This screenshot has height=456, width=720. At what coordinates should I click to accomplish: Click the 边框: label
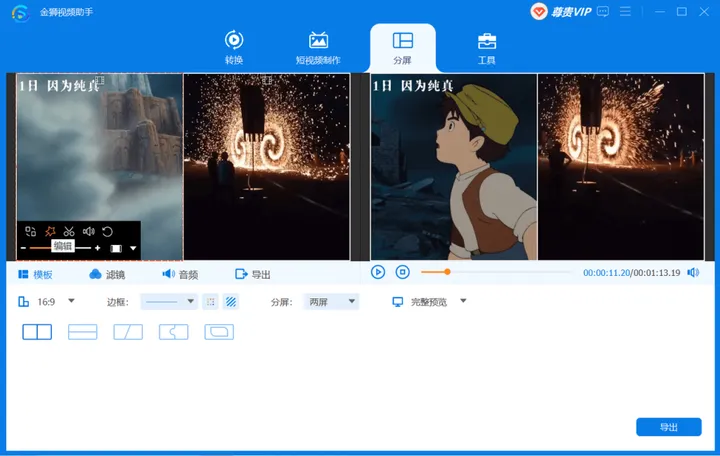118,302
